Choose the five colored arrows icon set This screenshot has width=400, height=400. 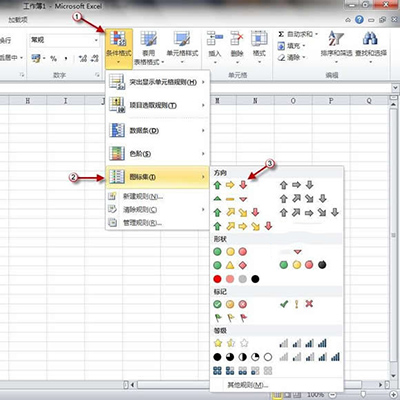[242, 226]
